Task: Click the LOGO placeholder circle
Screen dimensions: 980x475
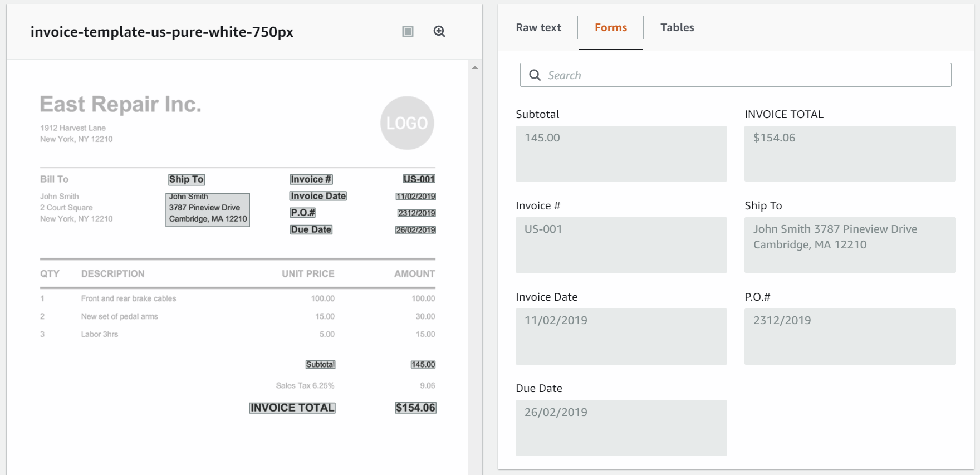Action: click(x=407, y=123)
